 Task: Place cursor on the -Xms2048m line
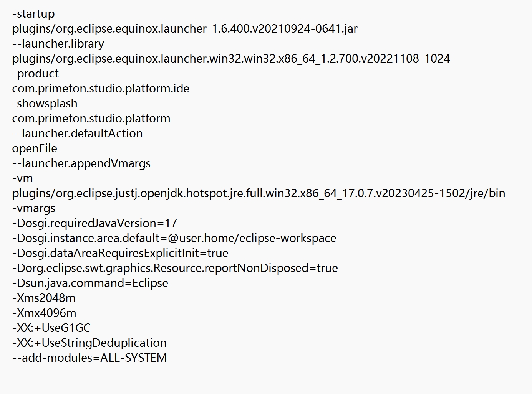click(44, 298)
